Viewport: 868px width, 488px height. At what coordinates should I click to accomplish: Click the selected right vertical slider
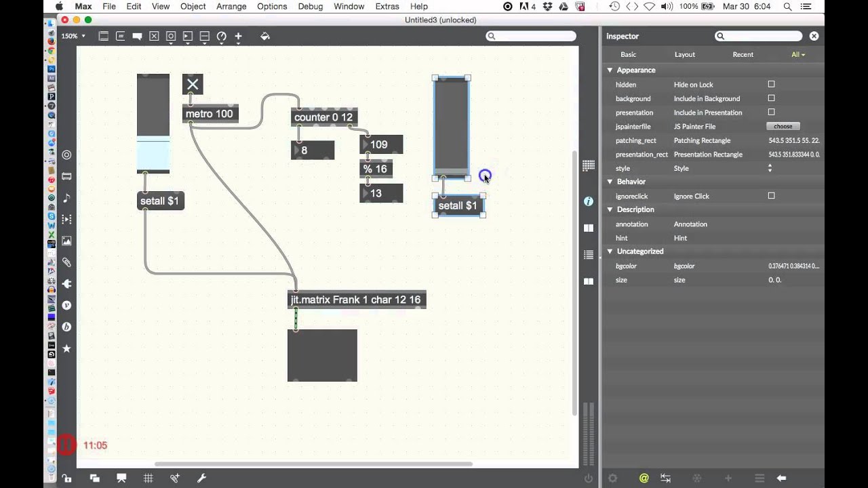(x=452, y=127)
